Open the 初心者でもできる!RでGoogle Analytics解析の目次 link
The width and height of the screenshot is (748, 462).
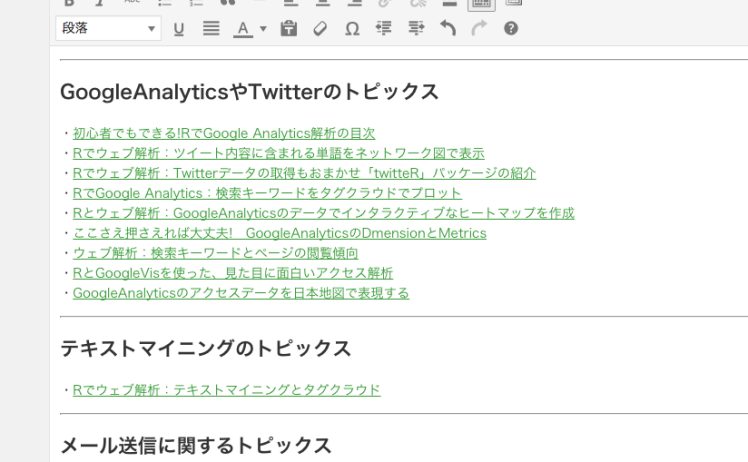tap(224, 133)
